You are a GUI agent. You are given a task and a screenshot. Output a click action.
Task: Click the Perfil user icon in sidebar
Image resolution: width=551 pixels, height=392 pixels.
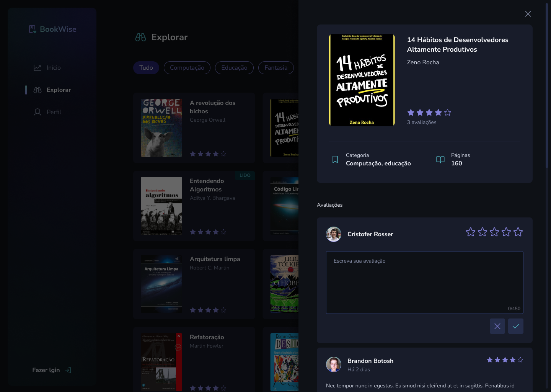click(37, 112)
